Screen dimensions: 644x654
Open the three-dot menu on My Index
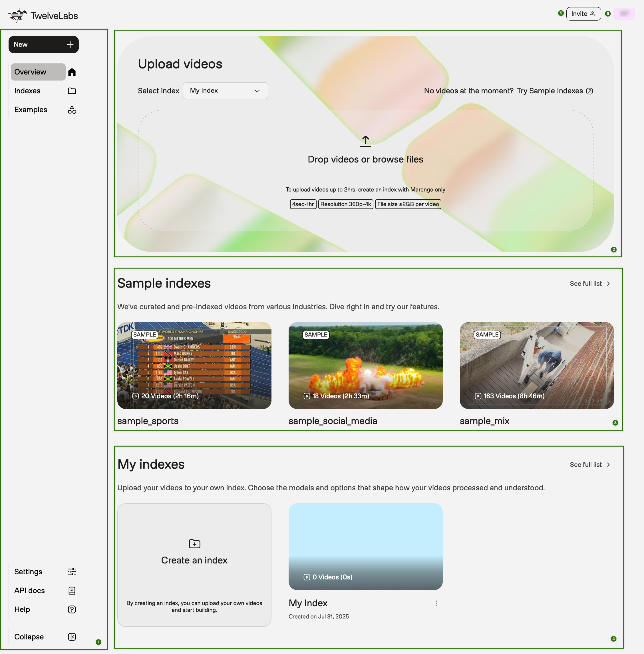[x=436, y=603]
